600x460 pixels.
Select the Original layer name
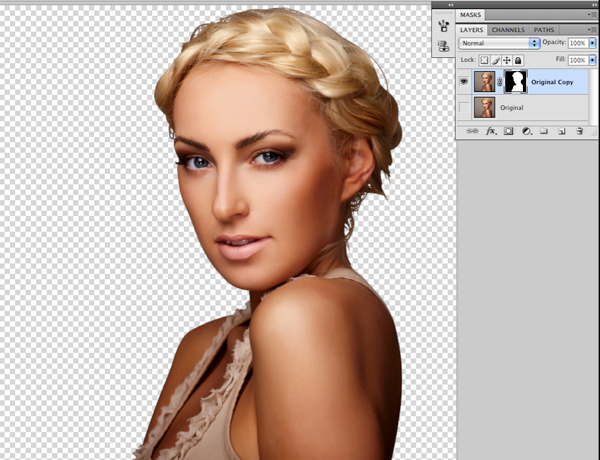(x=512, y=108)
